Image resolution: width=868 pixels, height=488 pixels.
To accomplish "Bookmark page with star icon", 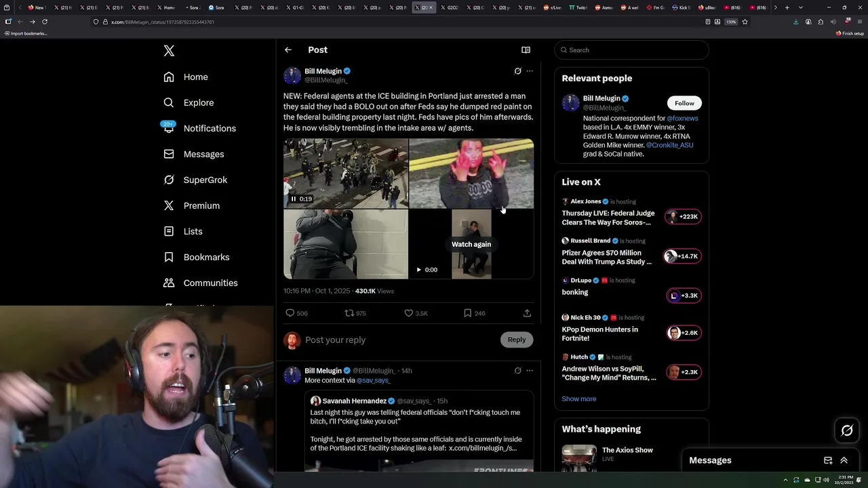I will click(x=745, y=22).
